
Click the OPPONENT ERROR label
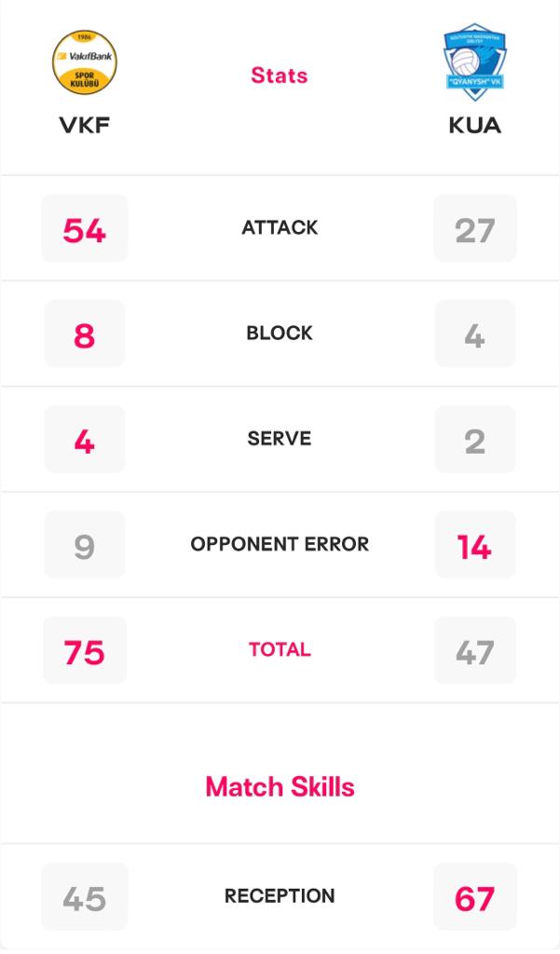click(280, 544)
